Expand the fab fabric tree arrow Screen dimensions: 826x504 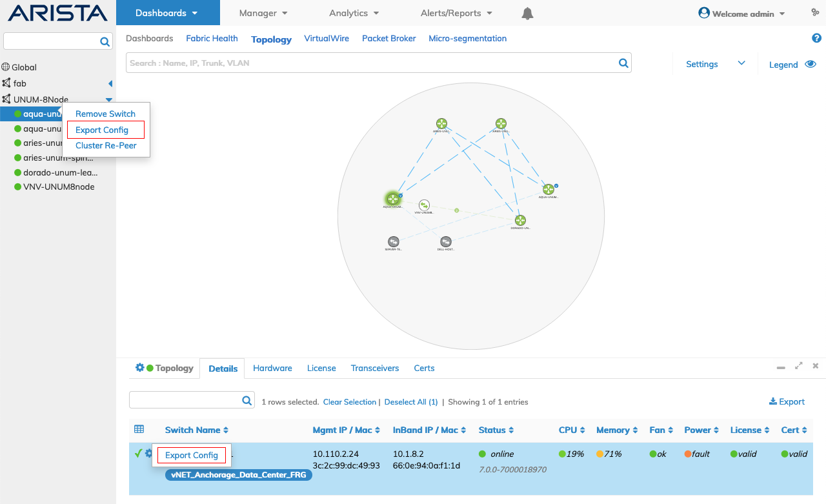pos(110,84)
